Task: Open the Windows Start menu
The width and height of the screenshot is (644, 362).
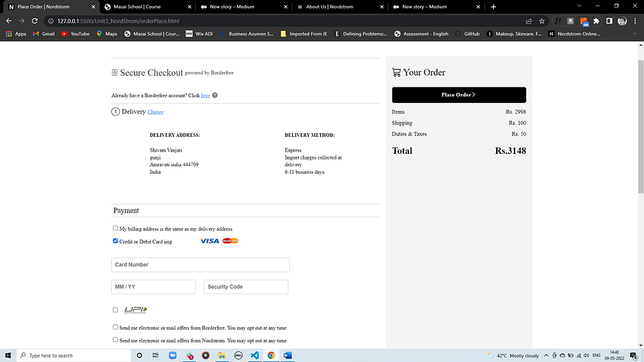Action: click(x=8, y=355)
